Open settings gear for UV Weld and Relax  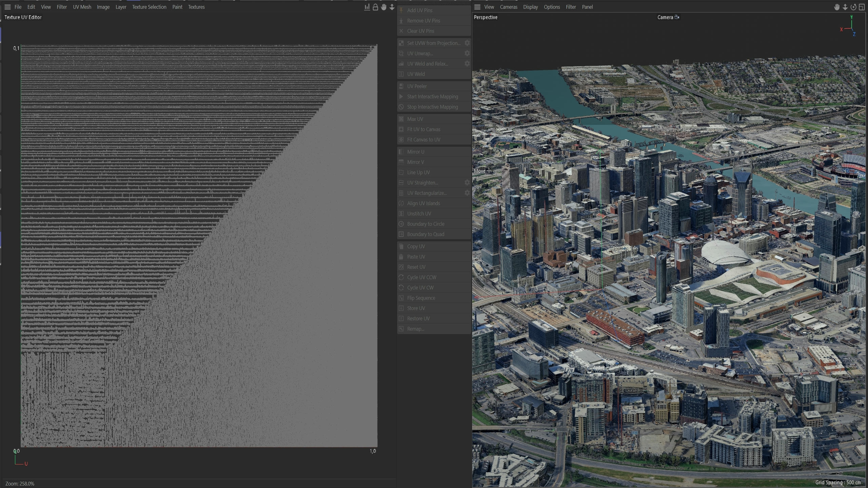[467, 63]
